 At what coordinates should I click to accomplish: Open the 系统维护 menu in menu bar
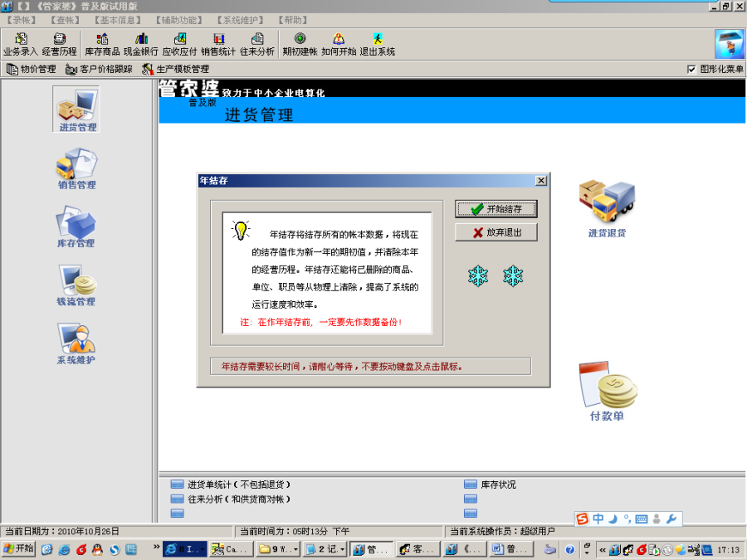240,19
